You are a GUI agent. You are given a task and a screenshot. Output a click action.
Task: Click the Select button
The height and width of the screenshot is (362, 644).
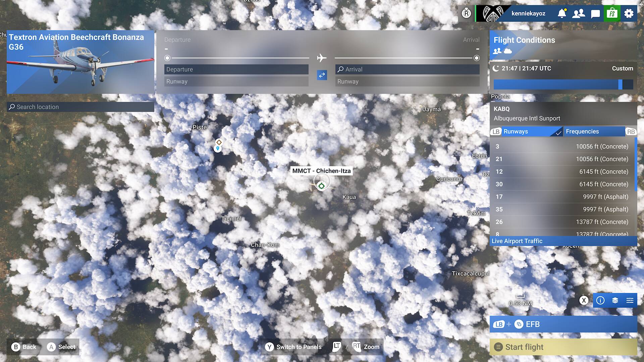tap(61, 347)
